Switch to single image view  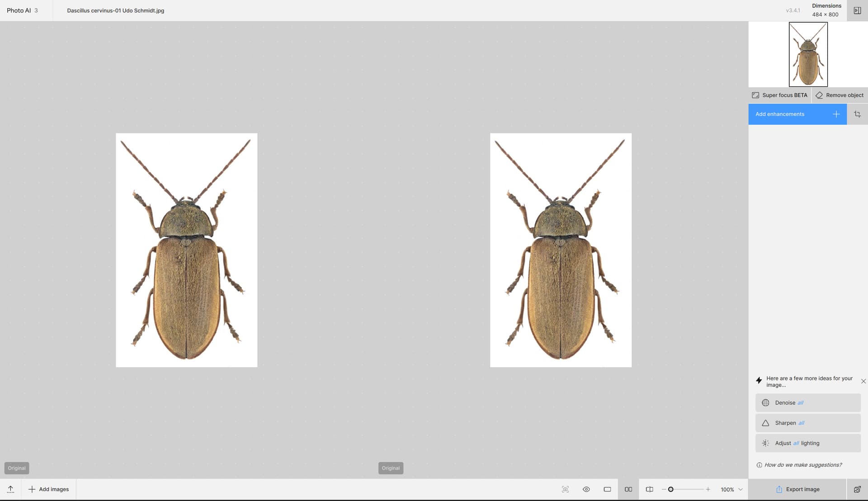coord(607,489)
